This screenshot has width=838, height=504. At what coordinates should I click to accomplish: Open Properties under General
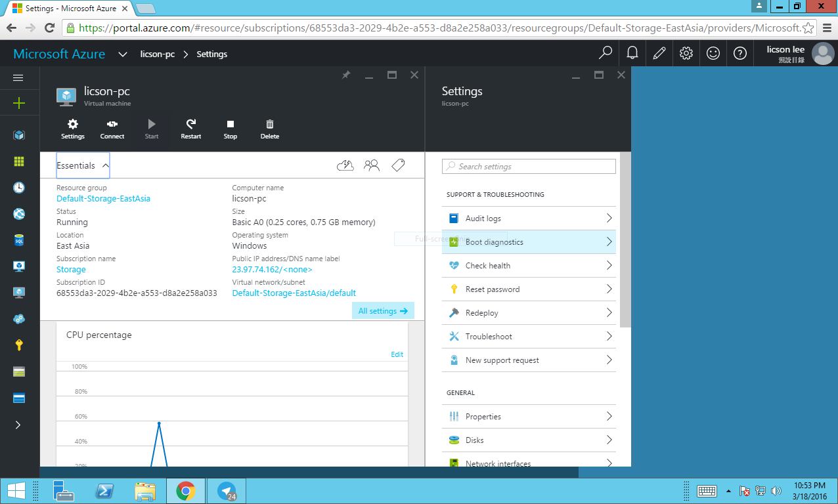point(529,416)
